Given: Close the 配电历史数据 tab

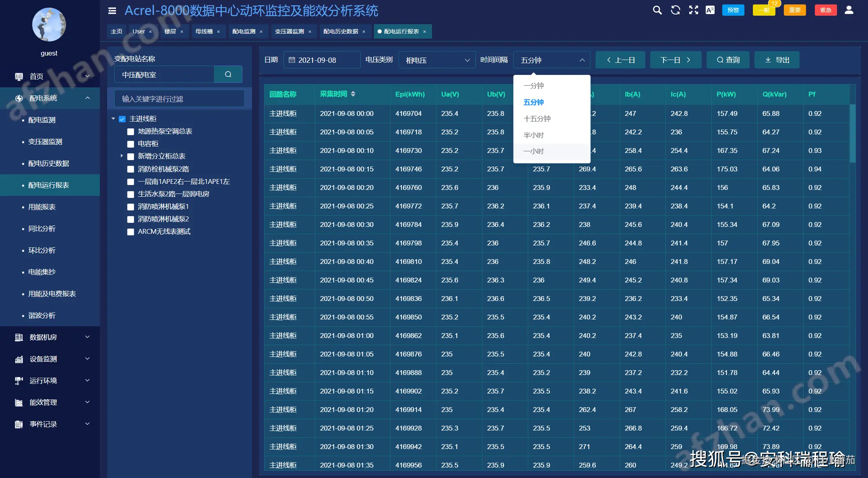Looking at the screenshot, I should tap(364, 32).
